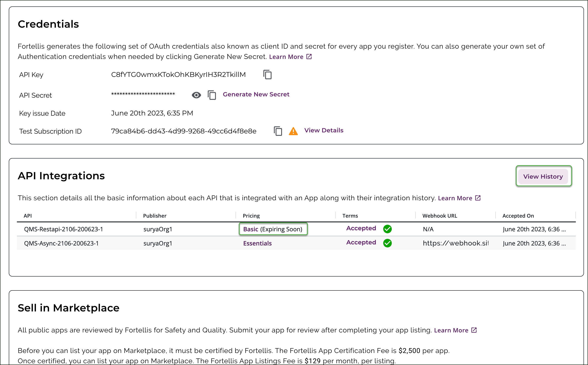The image size is (588, 365).
Task: Click the external link icon after Credentials Learn More
Action: tap(309, 57)
